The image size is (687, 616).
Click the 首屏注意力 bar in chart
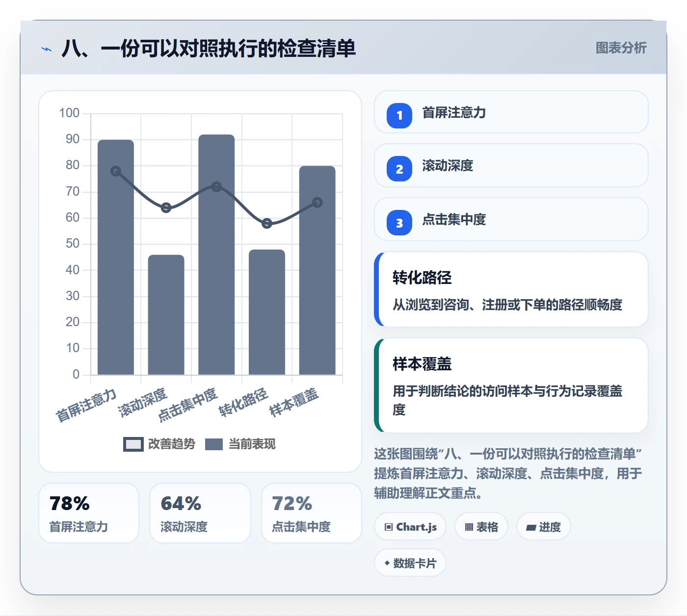coord(116,257)
